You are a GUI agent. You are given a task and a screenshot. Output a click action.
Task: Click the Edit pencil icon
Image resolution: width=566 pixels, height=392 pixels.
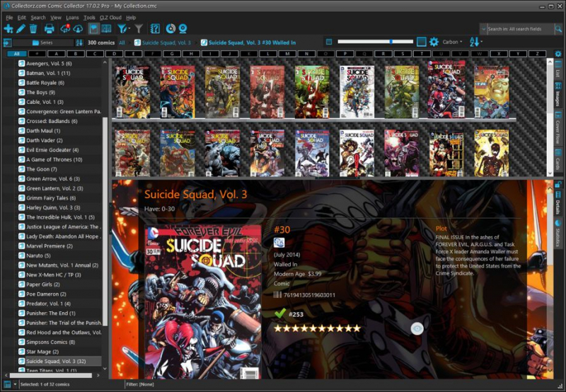coord(21,28)
